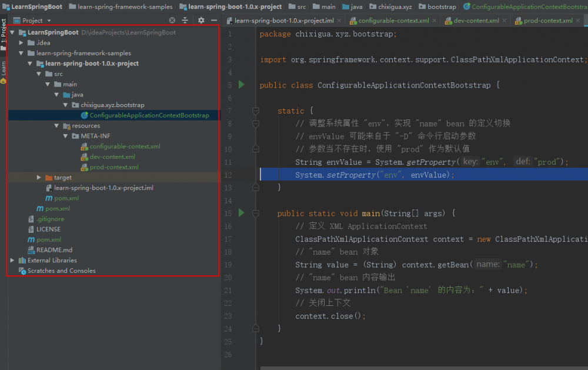
Task: Fold the main method on line 15
Action: click(256, 214)
